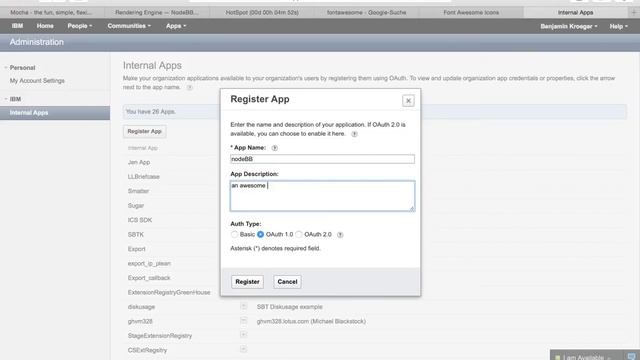This screenshot has height=360, width=640.
Task: Click the help icon after dialog intro text
Action: [x=354, y=134]
